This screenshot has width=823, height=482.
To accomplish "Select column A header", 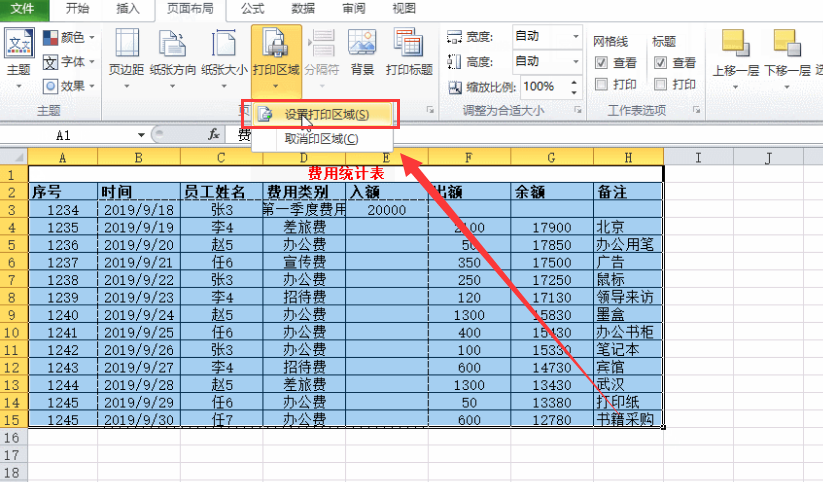I will point(62,157).
